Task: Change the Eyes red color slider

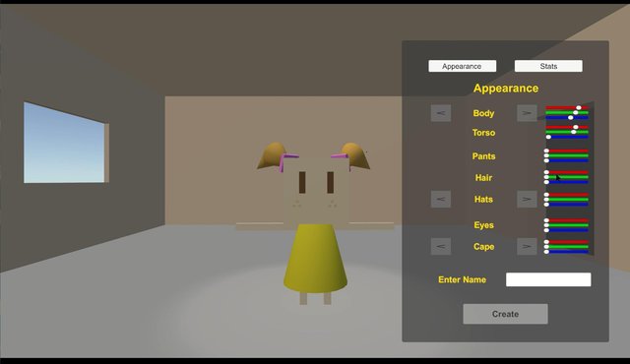Action: [567, 220]
